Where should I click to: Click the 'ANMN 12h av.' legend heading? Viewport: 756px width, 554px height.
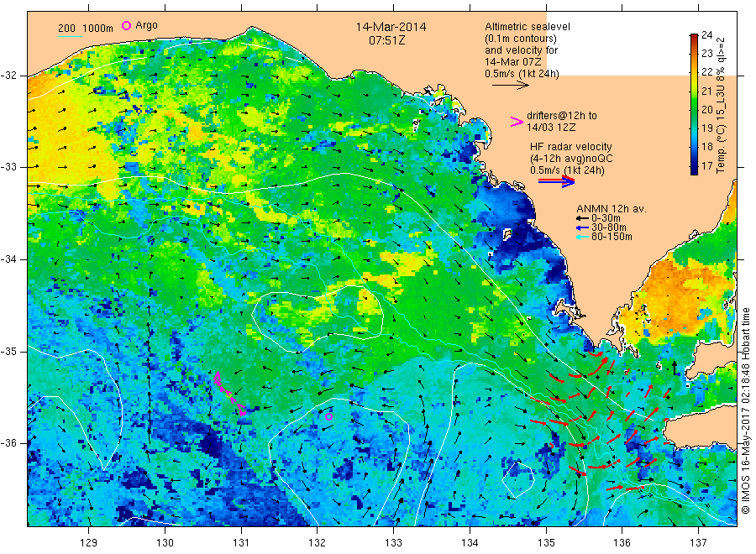[612, 209]
